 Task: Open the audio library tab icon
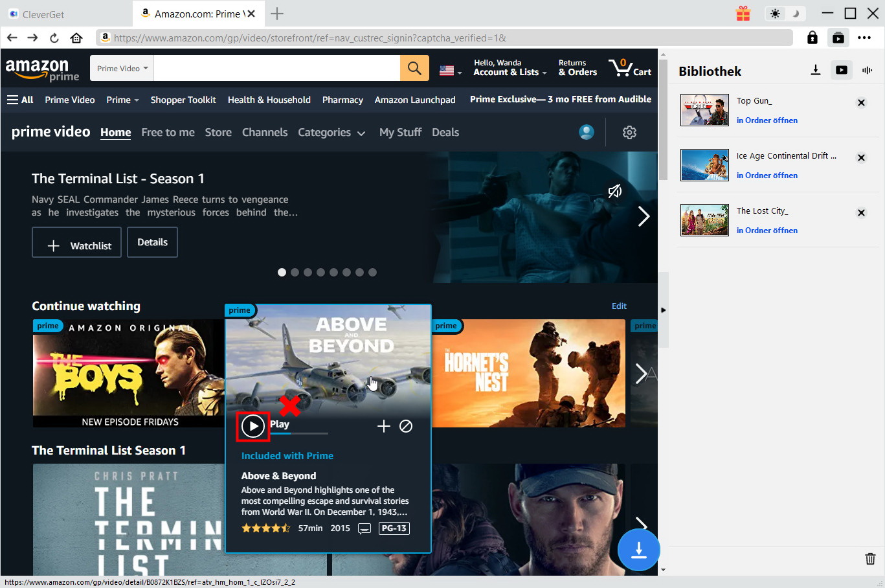click(867, 70)
